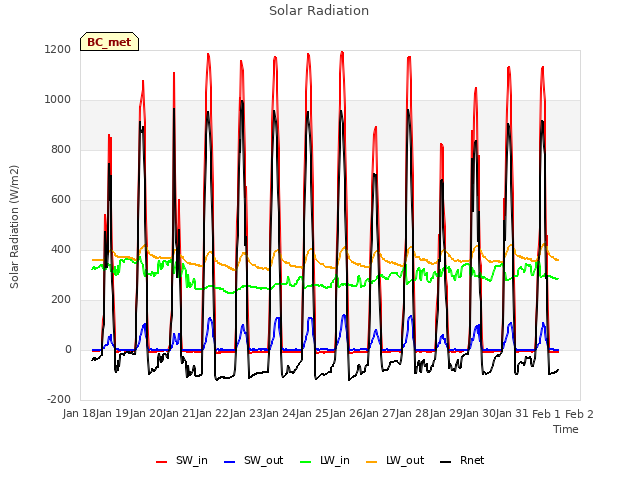The width and height of the screenshot is (640, 480).
Task: Click the Jan 31 x-axis label
Action: [x=512, y=413]
